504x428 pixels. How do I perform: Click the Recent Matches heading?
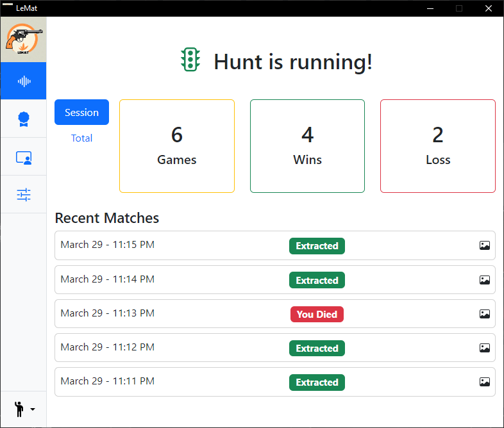pos(107,218)
